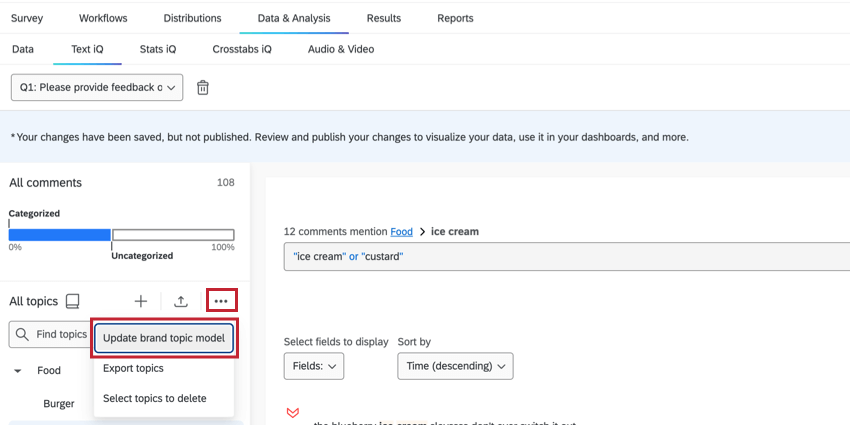
Task: Click the blue Categorized progress bar
Action: point(60,234)
